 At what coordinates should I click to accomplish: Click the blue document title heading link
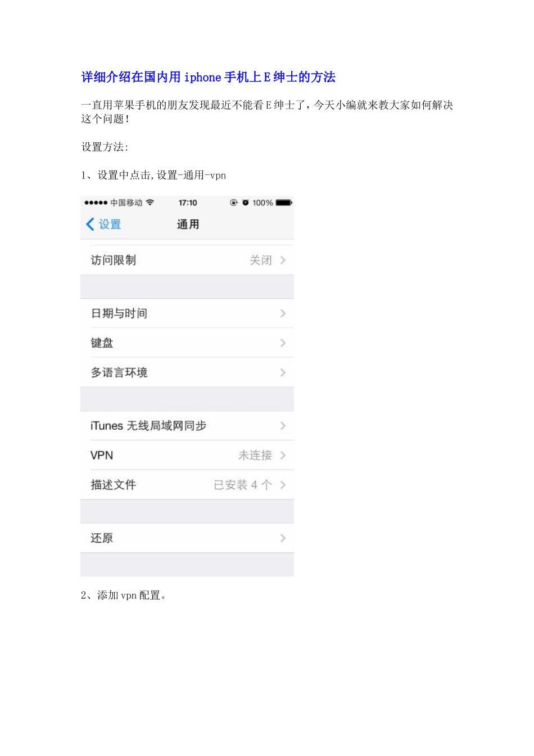coord(209,77)
